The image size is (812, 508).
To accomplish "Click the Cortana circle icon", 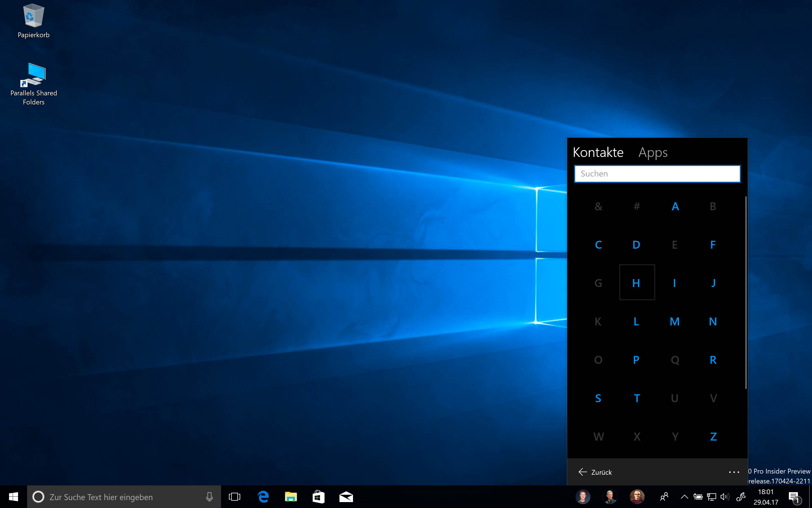I will [38, 497].
